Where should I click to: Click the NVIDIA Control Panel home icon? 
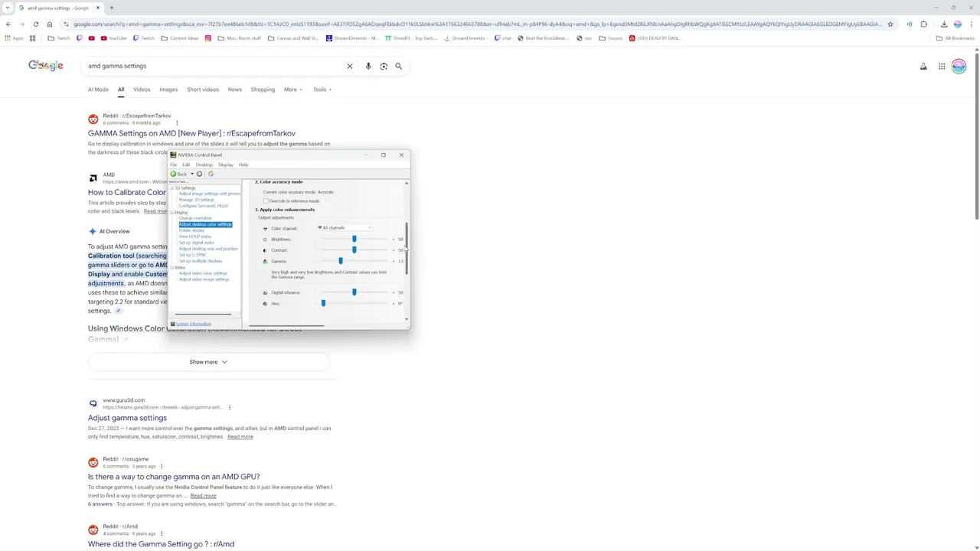[x=211, y=174]
